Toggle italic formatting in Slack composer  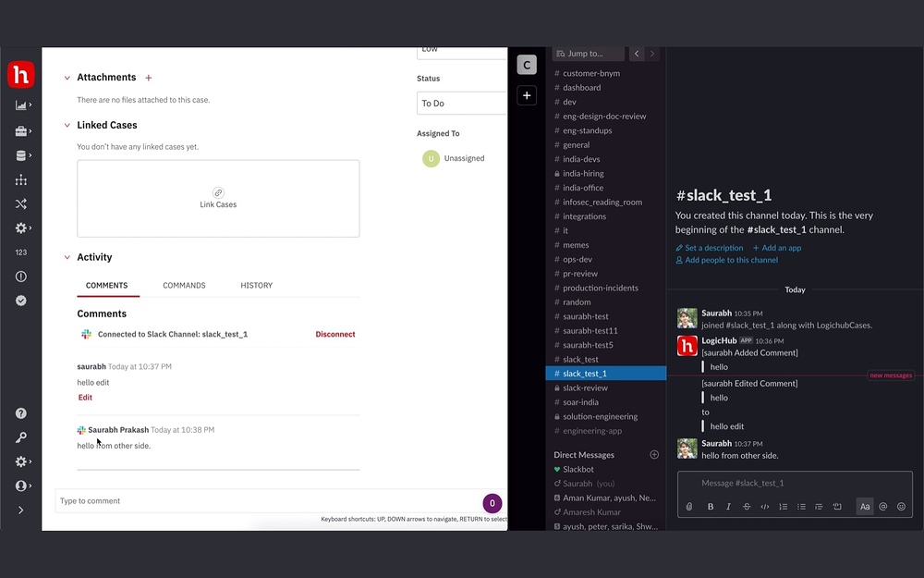coord(728,507)
